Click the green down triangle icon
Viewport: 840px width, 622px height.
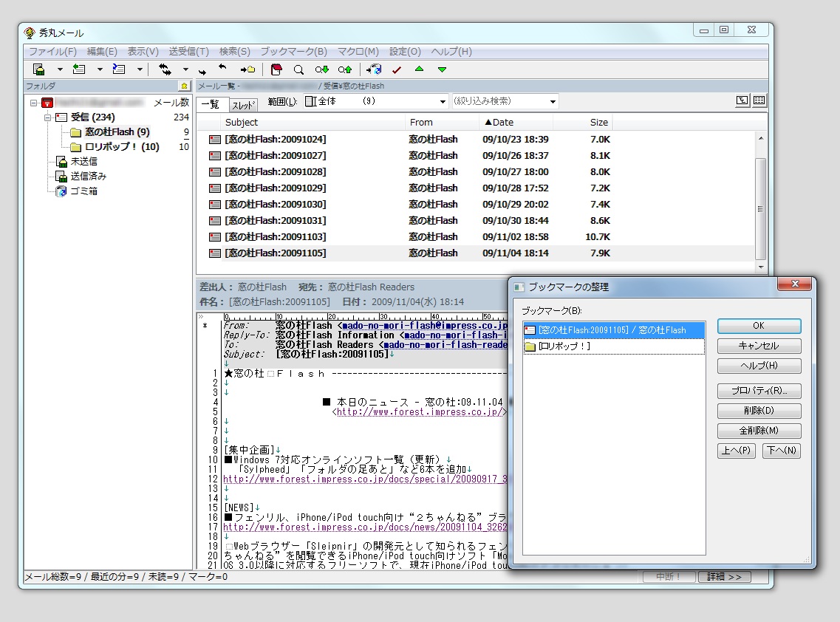click(x=442, y=69)
